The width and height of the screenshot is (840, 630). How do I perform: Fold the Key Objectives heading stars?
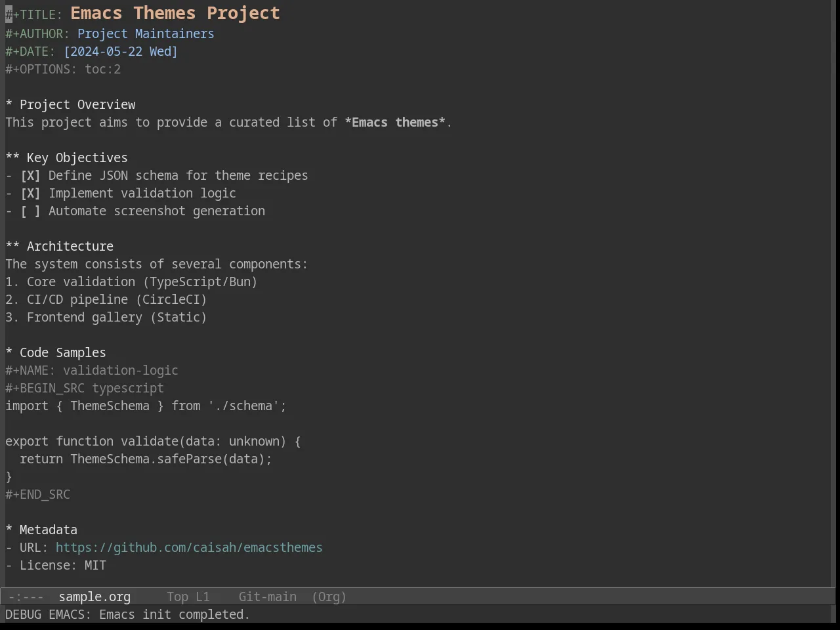point(12,158)
